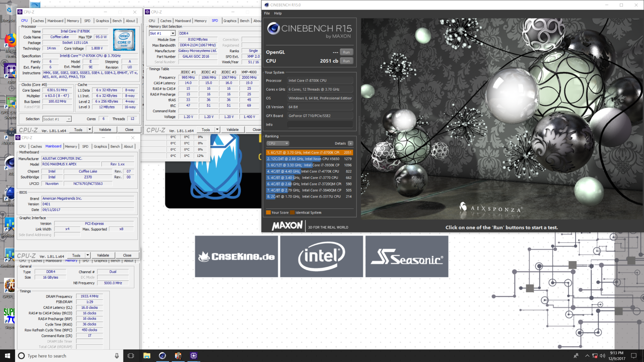Click the Cinebench R15 logo sphere
The width and height of the screenshot is (644, 362).
[273, 28]
